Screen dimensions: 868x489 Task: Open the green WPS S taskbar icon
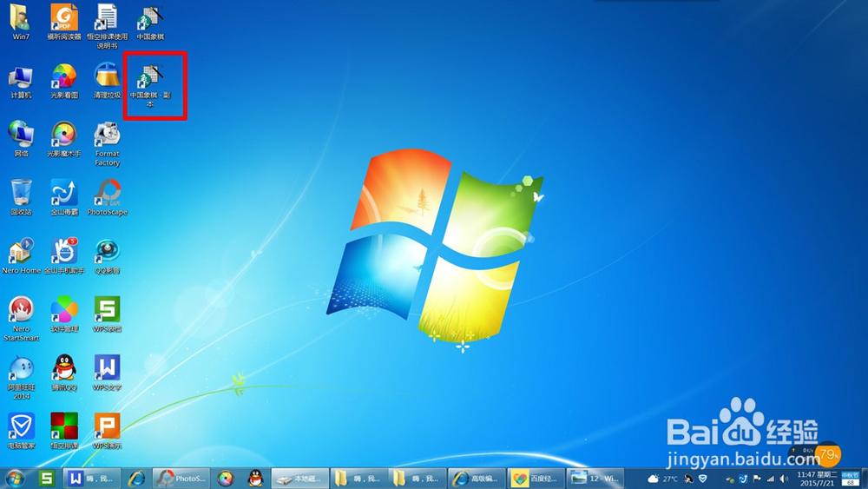(47, 479)
